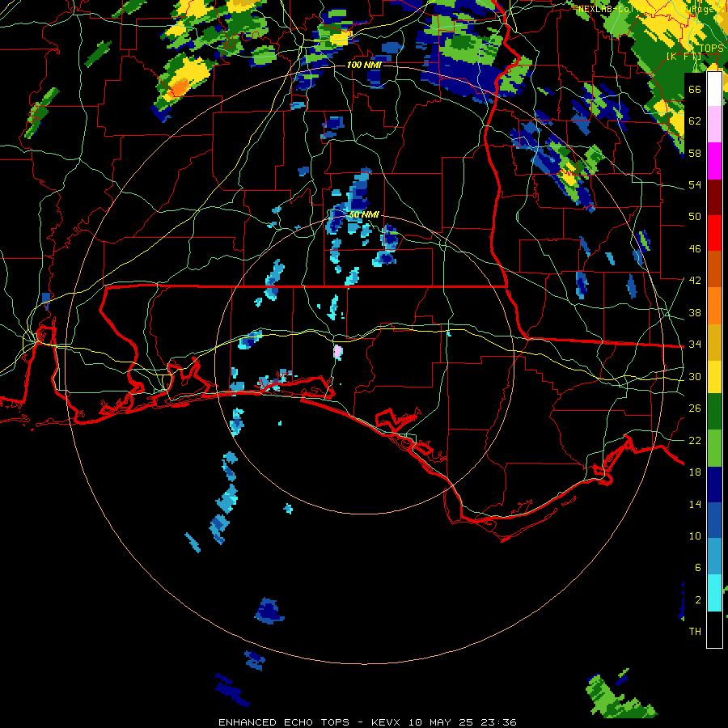Click the legend value "54"
The height and width of the screenshot is (728, 728).
(695, 184)
